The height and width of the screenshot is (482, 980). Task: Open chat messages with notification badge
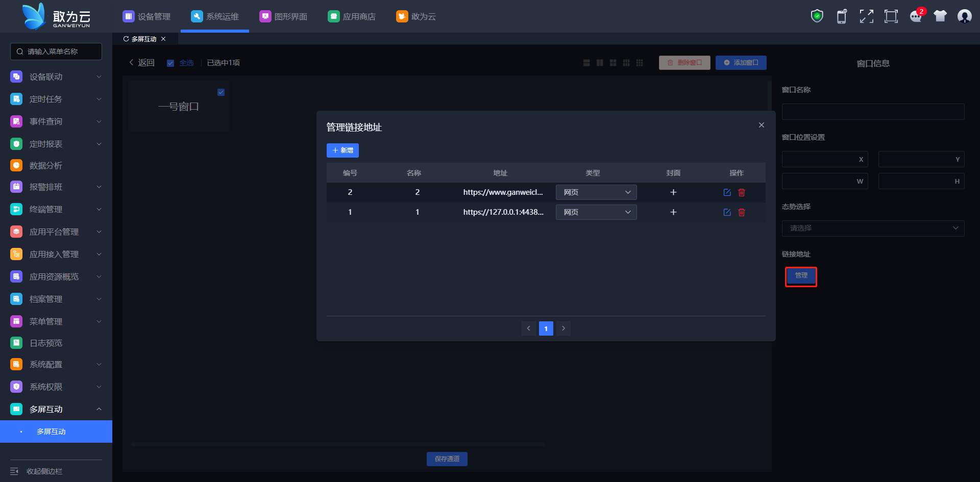916,16
